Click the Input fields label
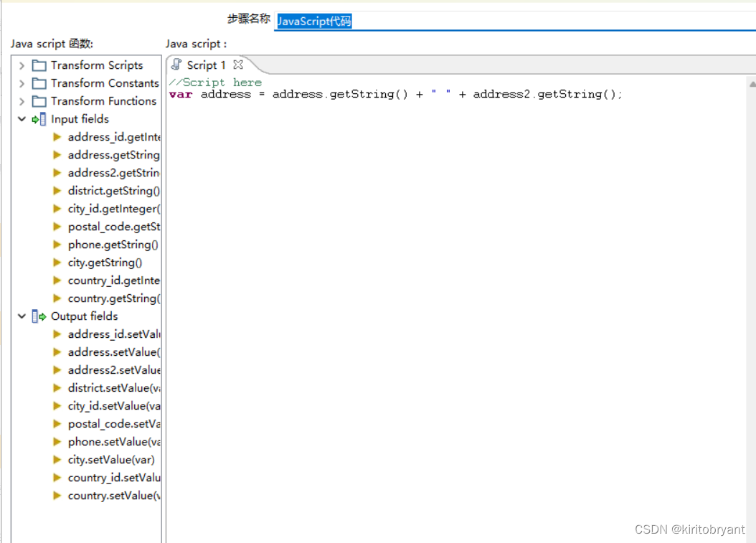The width and height of the screenshot is (756, 543). [80, 118]
